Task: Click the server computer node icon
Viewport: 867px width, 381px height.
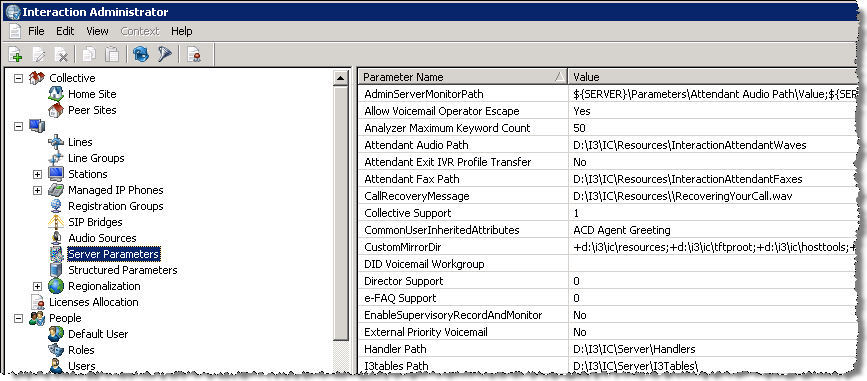Action: point(36,126)
